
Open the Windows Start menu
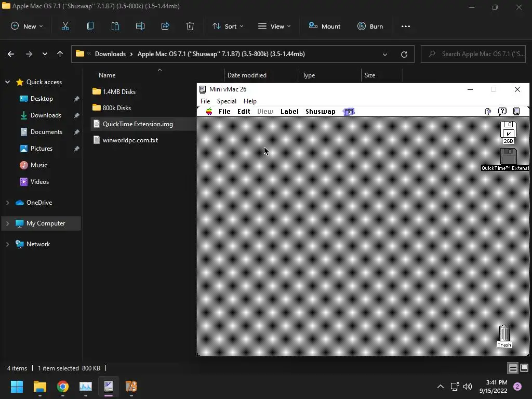click(x=17, y=387)
